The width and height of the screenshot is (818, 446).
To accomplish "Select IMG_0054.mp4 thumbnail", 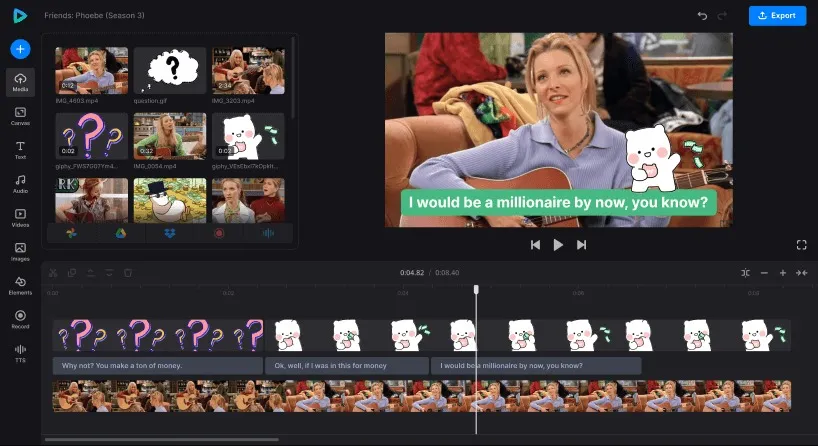I will [170, 136].
